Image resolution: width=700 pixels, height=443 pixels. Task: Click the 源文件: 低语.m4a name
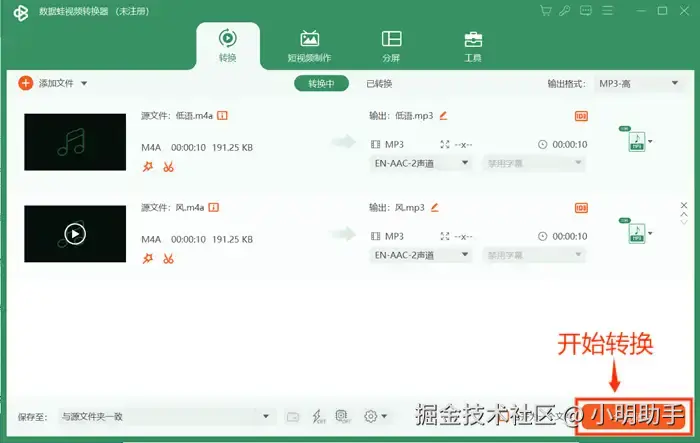tap(177, 116)
